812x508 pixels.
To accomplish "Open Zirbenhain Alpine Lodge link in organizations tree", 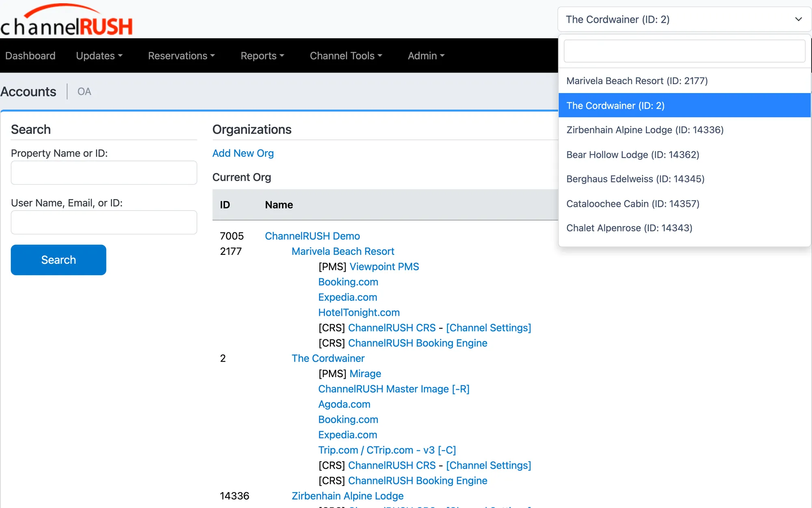I will pyautogui.click(x=348, y=496).
